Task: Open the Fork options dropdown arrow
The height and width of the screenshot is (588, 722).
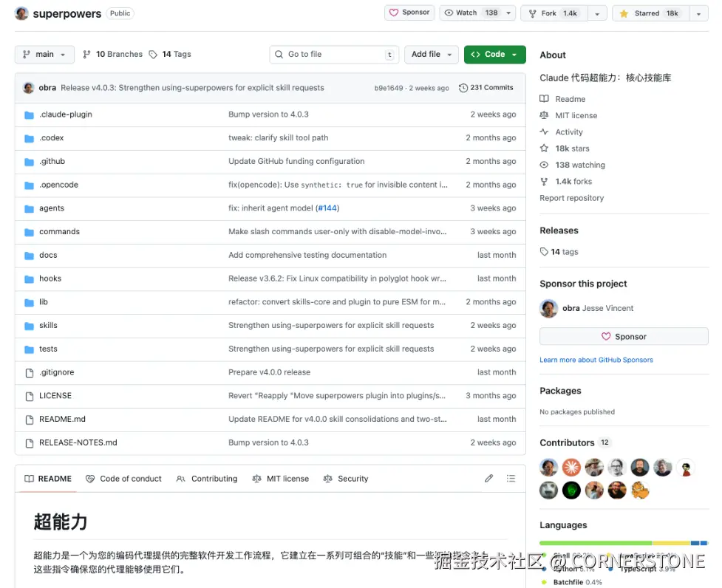Action: 597,13
